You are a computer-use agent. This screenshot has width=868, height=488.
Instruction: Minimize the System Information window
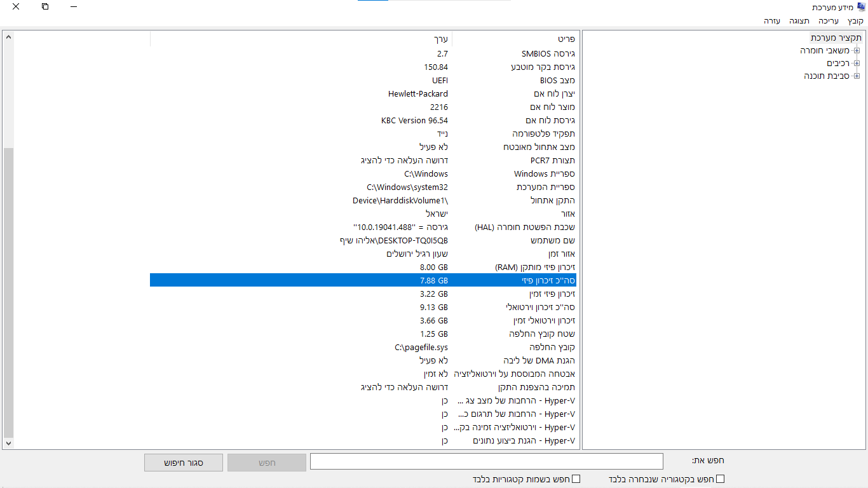pyautogui.click(x=74, y=6)
